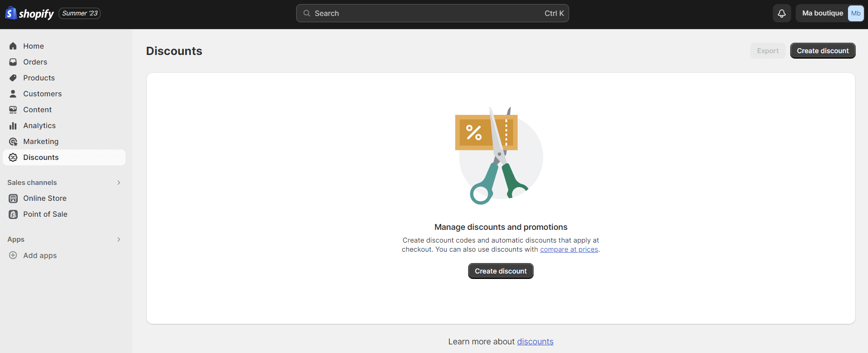Click the Orders inbox icon

point(13,62)
